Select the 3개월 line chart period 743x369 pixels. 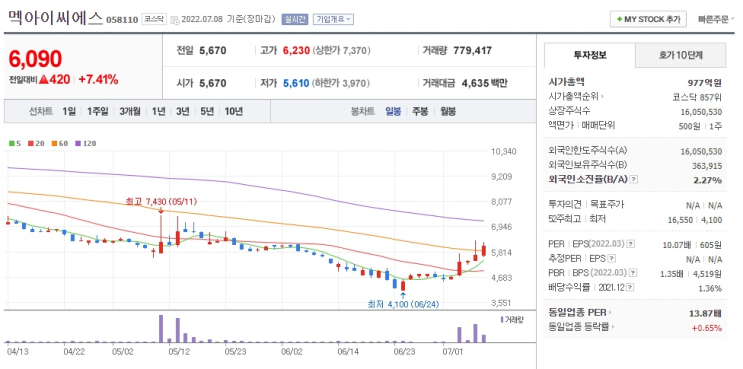click(x=130, y=111)
